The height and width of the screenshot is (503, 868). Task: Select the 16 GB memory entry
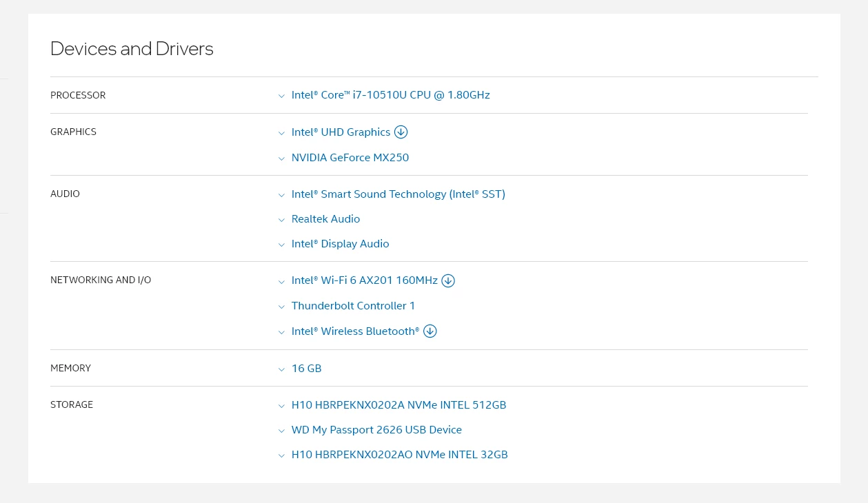pos(306,369)
